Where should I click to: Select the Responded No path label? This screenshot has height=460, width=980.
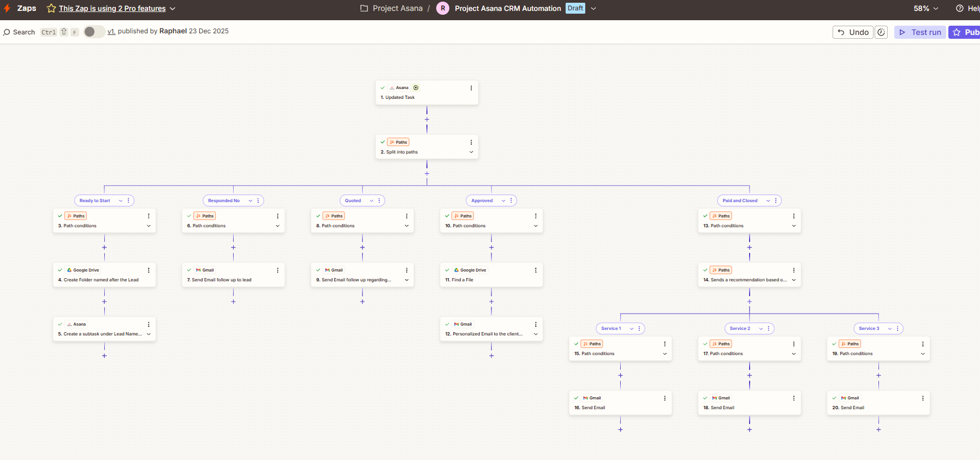224,200
